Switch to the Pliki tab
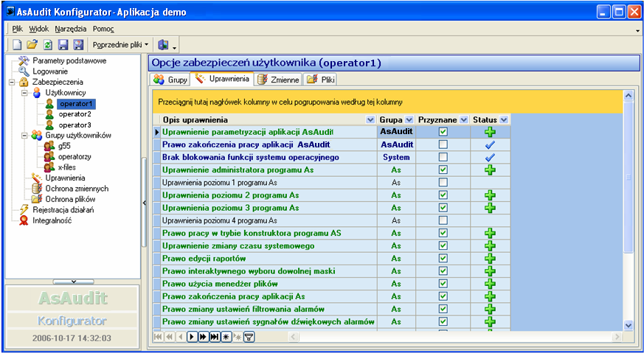 pos(320,79)
